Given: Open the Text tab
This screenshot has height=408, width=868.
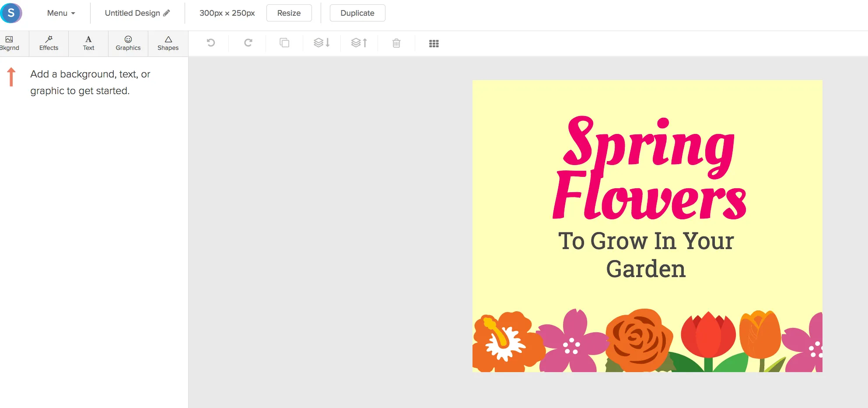Looking at the screenshot, I should coord(88,43).
